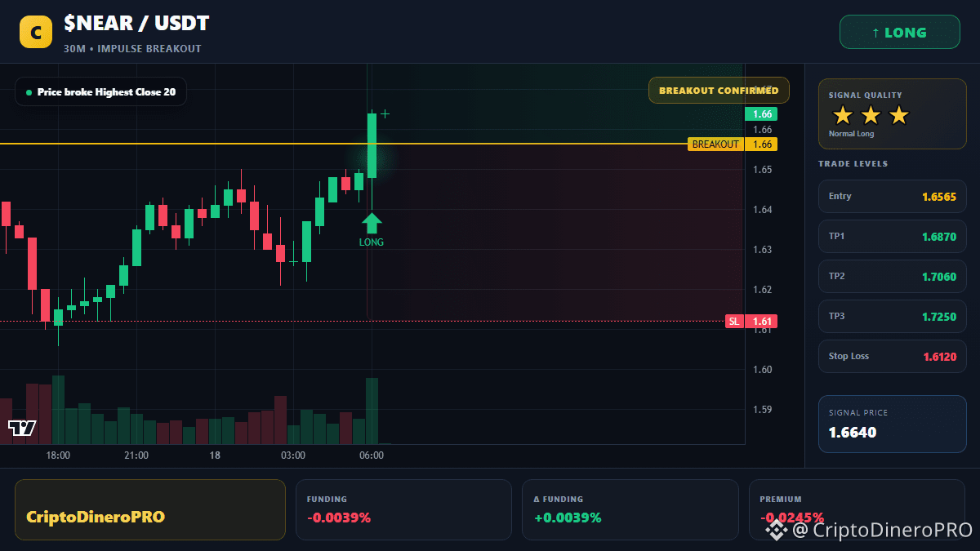Click the 06:00 time axis label
The image size is (980, 551).
[x=372, y=455]
